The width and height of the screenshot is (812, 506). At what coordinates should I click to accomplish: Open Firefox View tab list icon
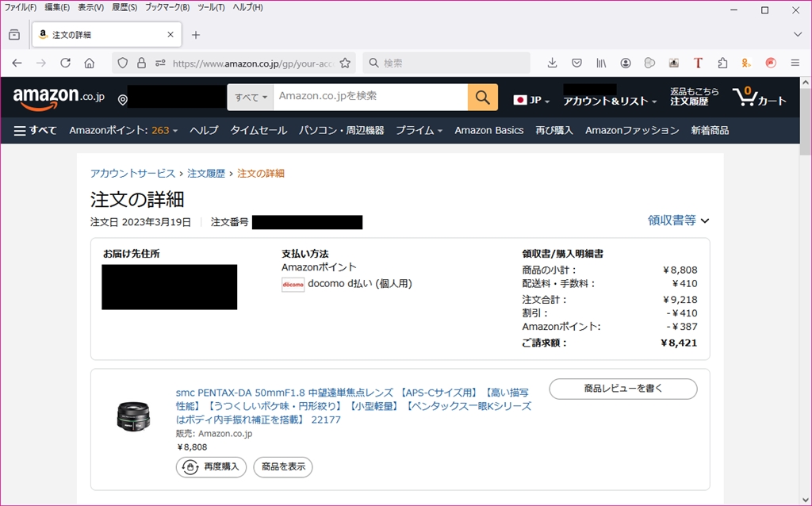(x=14, y=35)
